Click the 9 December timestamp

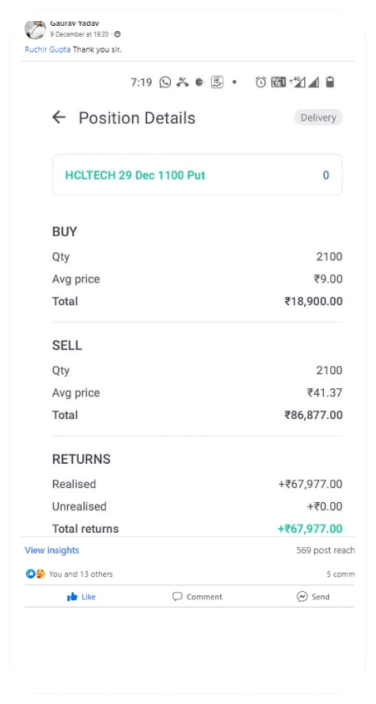tap(79, 34)
